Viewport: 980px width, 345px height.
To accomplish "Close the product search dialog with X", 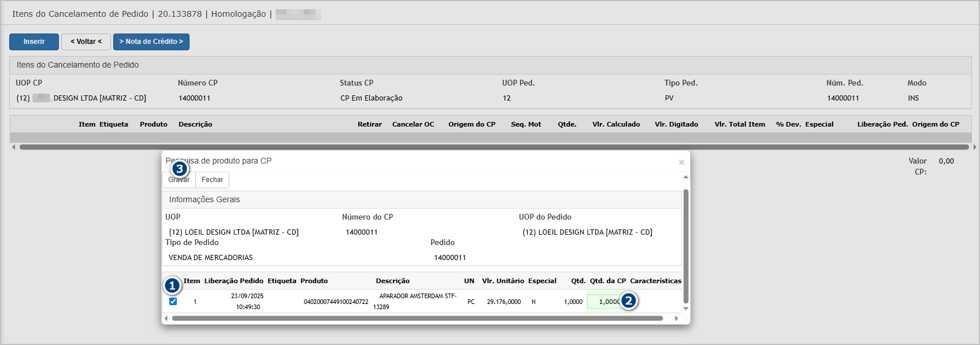I will click(x=681, y=162).
